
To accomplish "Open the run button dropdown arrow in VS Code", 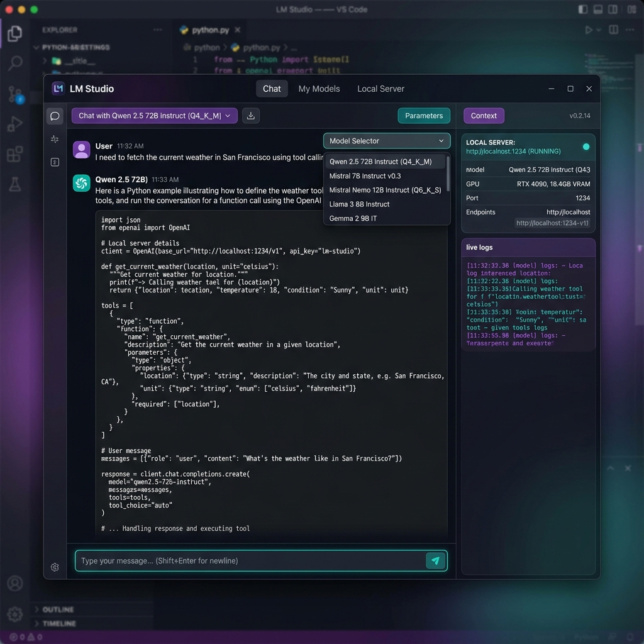I will (599, 30).
